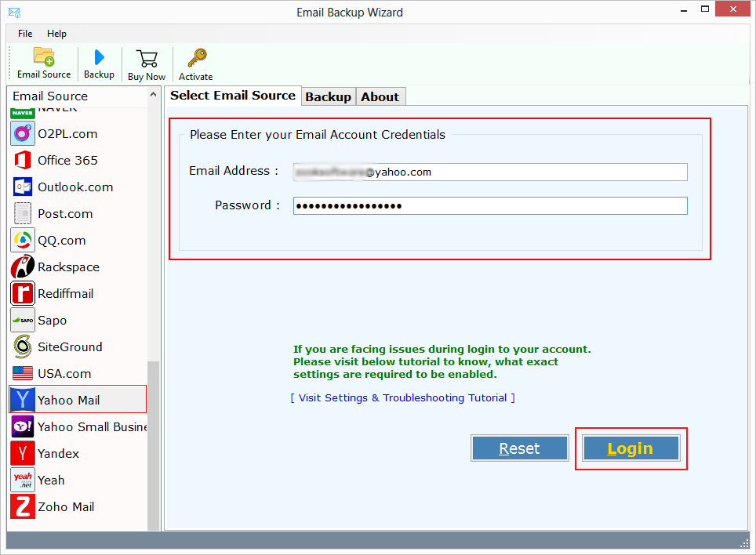Select the SiteGround list label
The width and height of the screenshot is (756, 555).
point(70,347)
